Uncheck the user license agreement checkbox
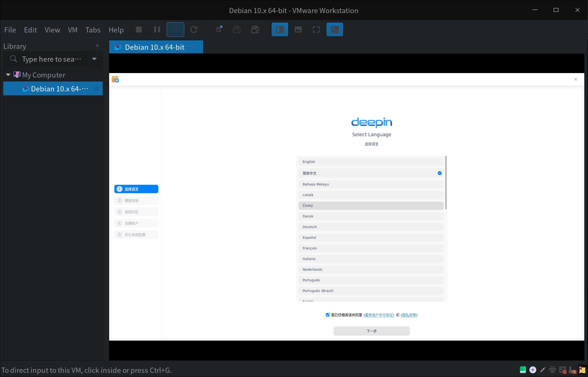Screen dimensions: 588x377 coord(328,315)
